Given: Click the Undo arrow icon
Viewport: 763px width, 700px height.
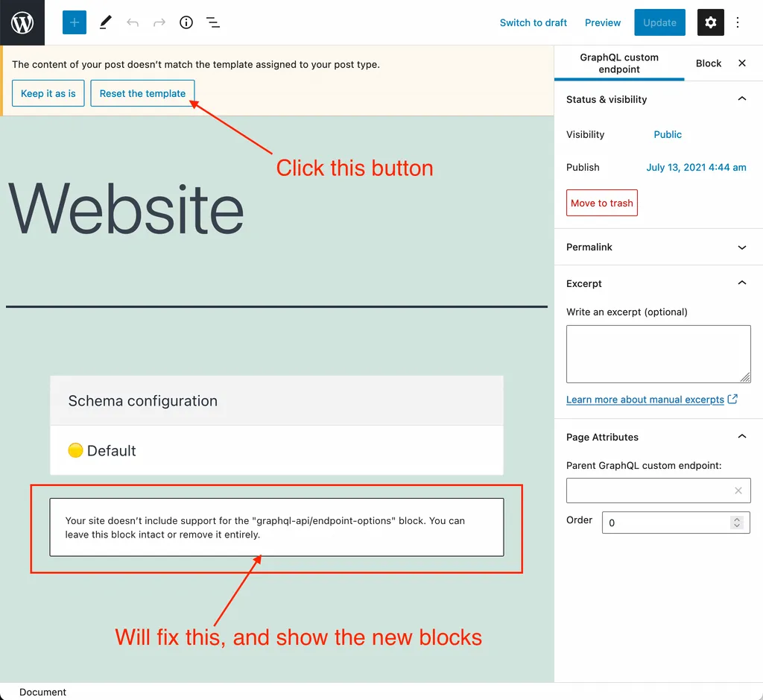Looking at the screenshot, I should [133, 22].
